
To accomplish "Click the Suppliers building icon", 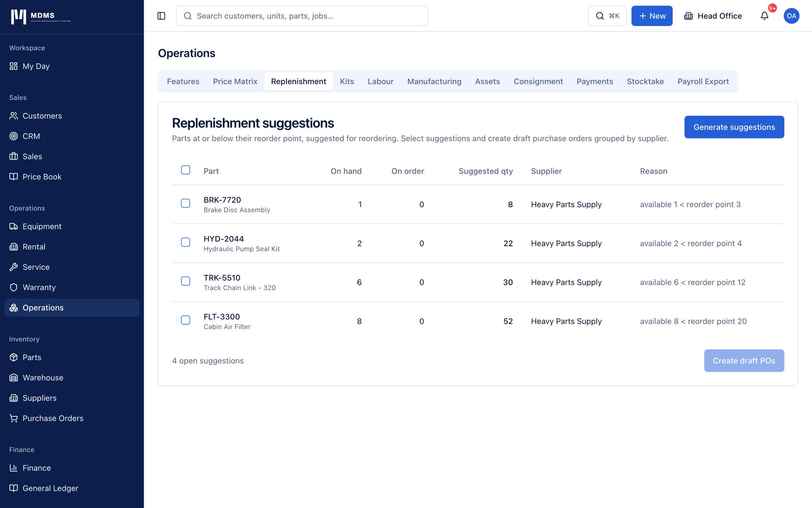I will pos(14,398).
